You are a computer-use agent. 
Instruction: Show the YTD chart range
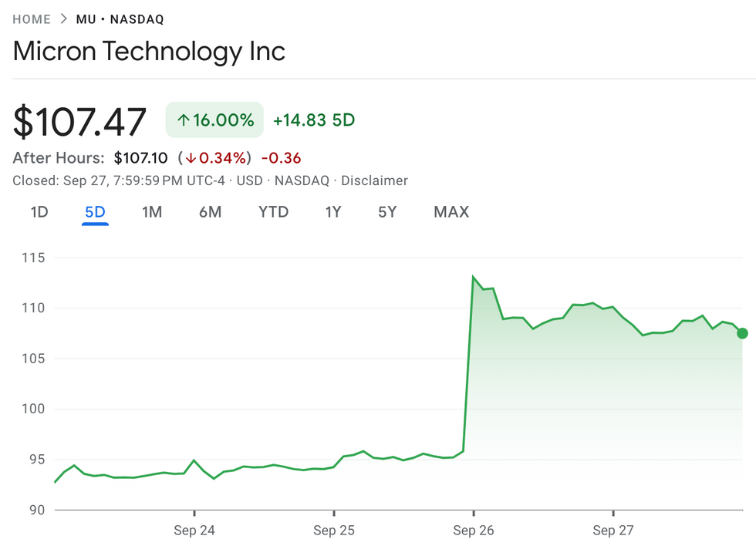tap(273, 212)
